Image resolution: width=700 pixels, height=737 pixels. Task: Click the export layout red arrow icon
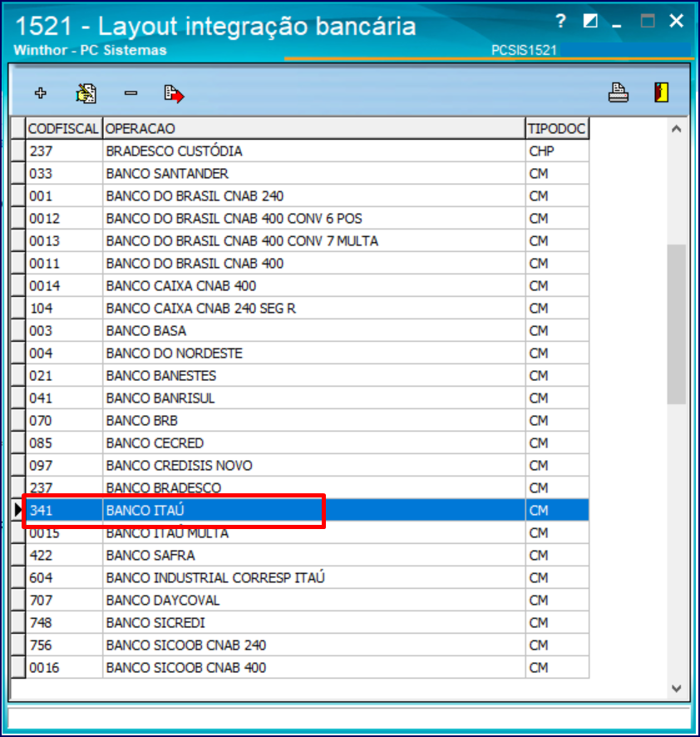(x=174, y=93)
